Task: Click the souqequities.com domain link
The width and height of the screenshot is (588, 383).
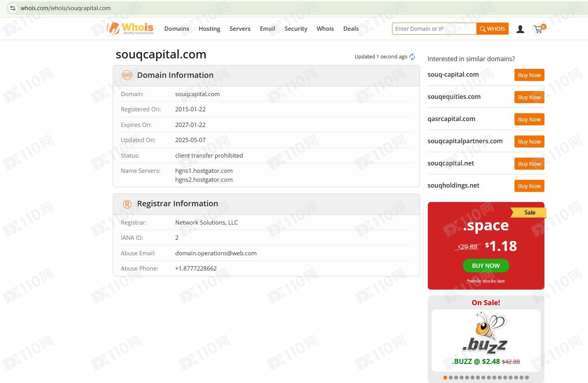Action: coord(454,97)
